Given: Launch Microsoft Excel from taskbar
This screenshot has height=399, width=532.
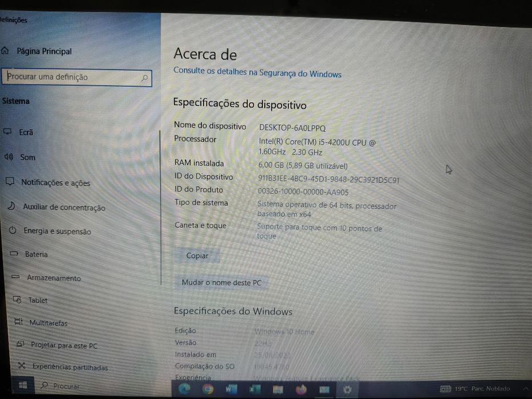Looking at the screenshot, I should 254,389.
